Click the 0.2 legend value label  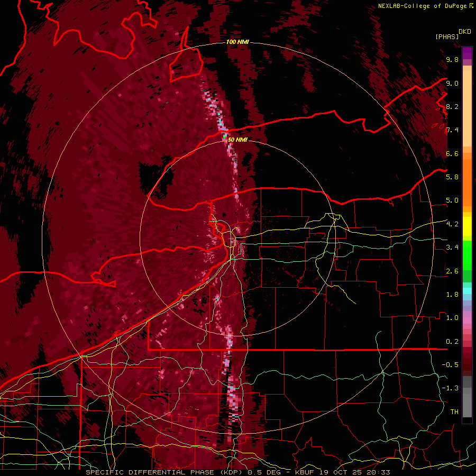click(x=452, y=341)
